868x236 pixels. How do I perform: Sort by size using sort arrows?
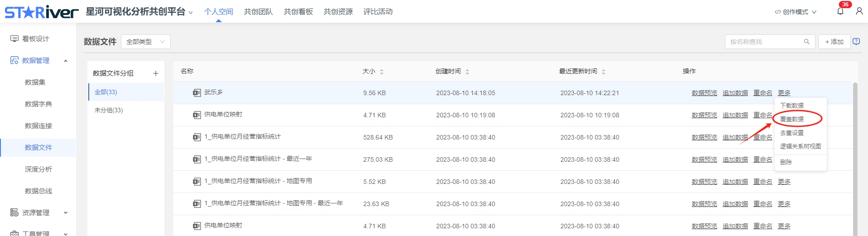[382, 72]
